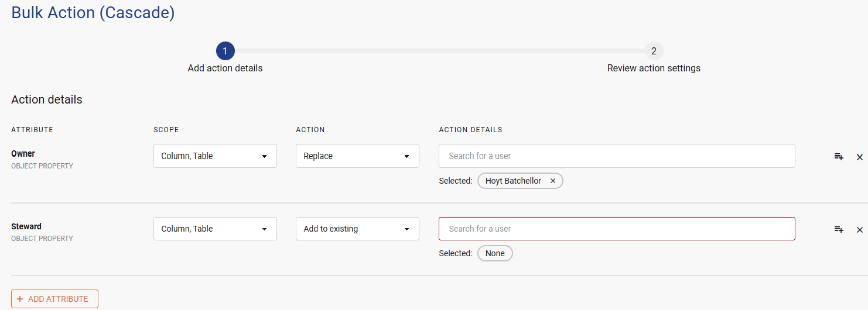This screenshot has width=868, height=310.
Task: Click the Owner attribute label
Action: (23, 153)
